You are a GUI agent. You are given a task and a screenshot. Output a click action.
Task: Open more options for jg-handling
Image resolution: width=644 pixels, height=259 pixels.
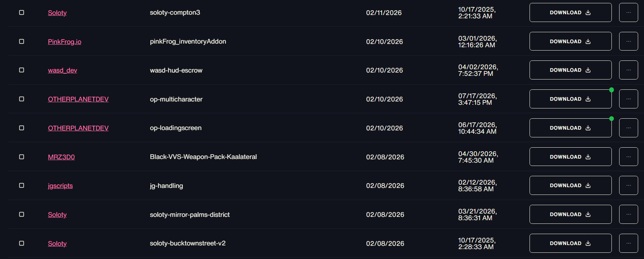[628, 185]
